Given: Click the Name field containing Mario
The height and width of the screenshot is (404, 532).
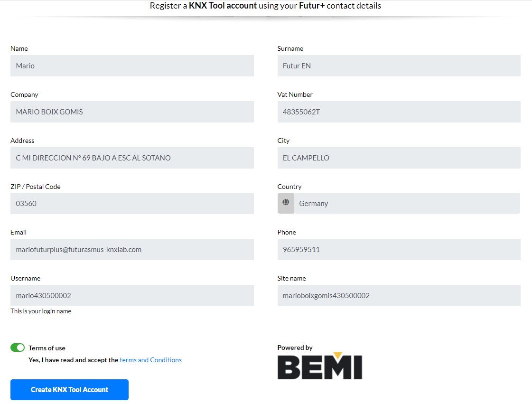Looking at the screenshot, I should point(132,66).
